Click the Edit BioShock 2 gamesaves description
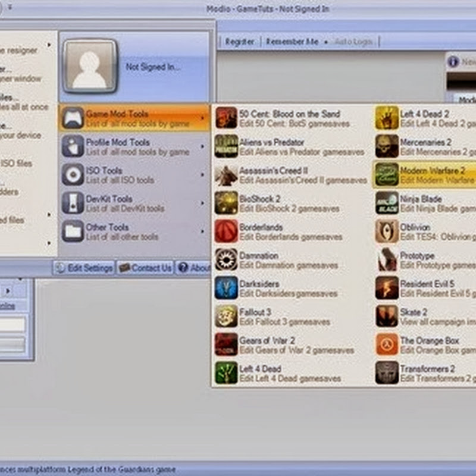Screen dimensions: 476x476 (289, 209)
